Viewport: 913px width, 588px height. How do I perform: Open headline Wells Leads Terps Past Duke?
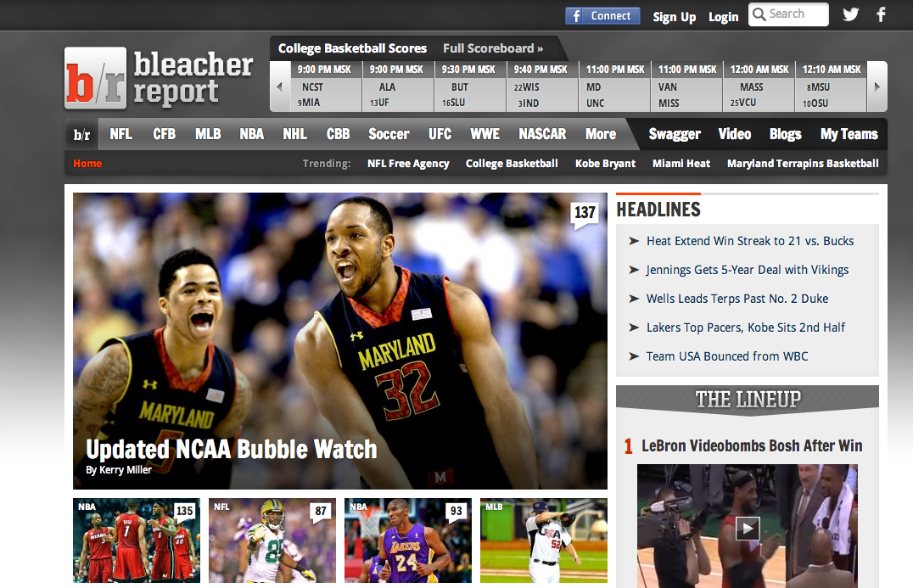[x=737, y=299]
